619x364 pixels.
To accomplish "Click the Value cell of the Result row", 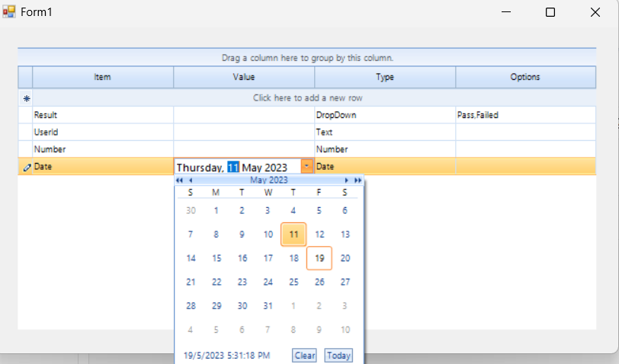I will pyautogui.click(x=244, y=115).
